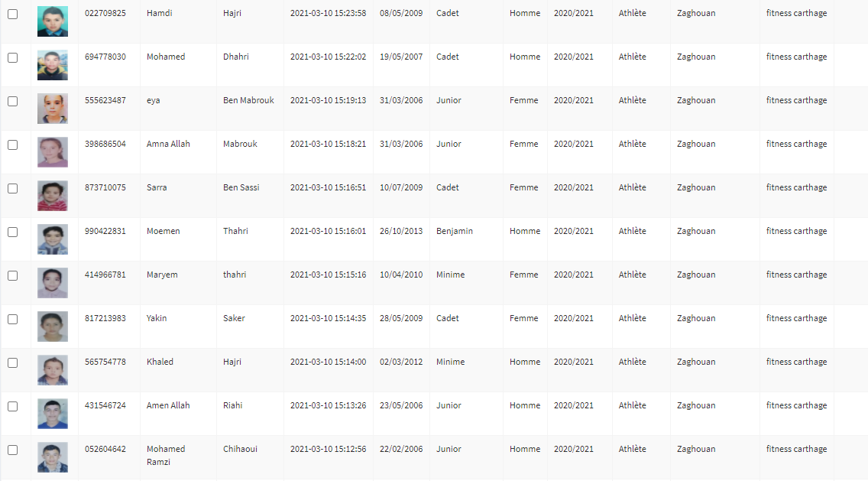Viewport: 868px width, 481px height.
Task: Click Mohamed Ramzi Chihaoui's photo thumbnail
Action: click(x=53, y=457)
